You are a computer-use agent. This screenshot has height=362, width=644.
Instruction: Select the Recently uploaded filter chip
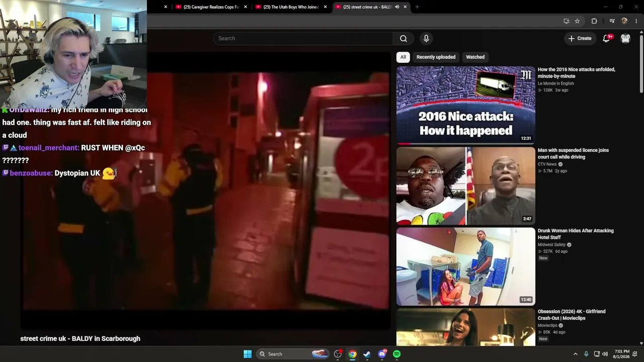pos(436,57)
